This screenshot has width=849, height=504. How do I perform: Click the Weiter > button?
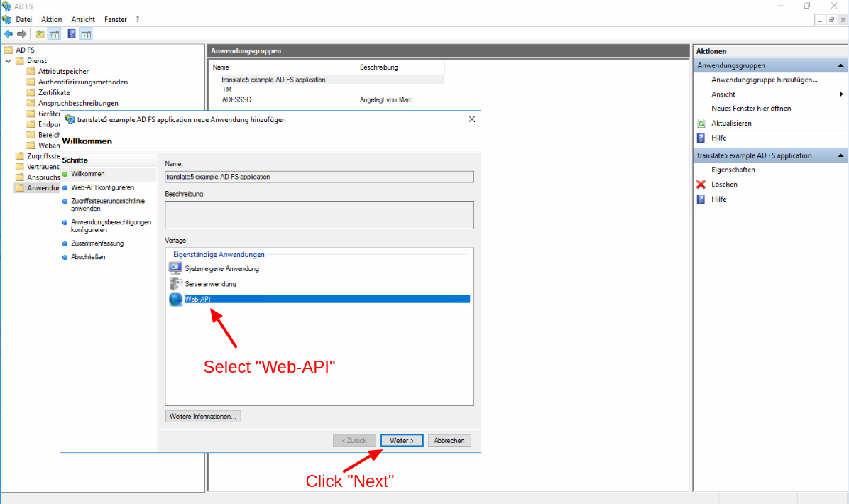402,441
